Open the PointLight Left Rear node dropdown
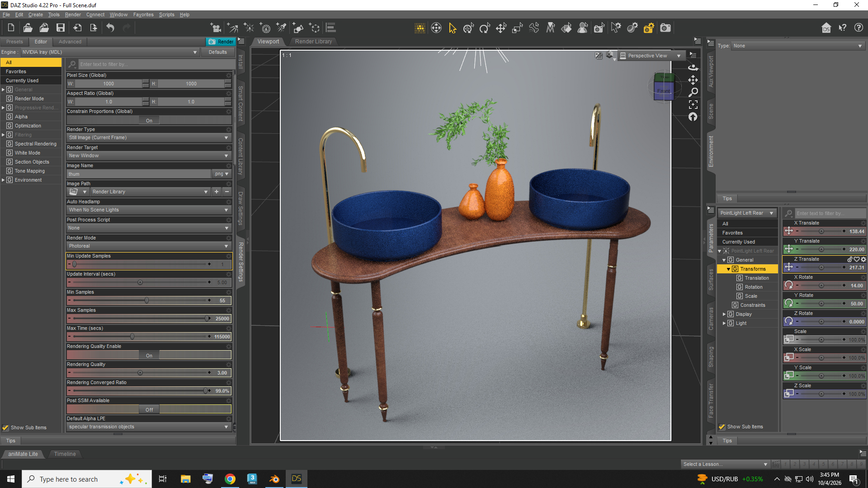868x488 pixels. (747, 213)
